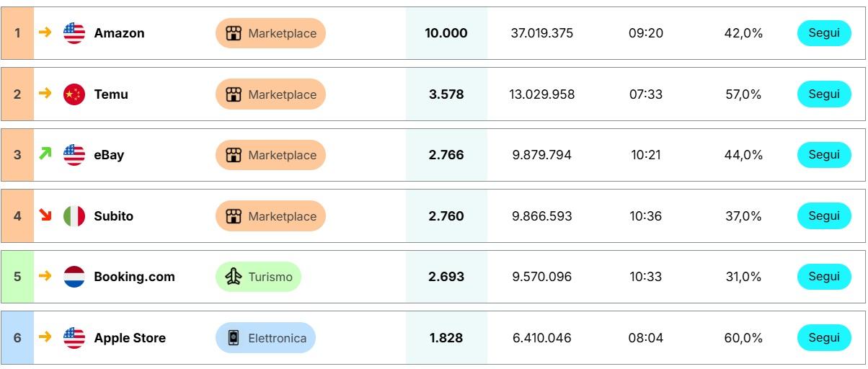Image resolution: width=868 pixels, height=369 pixels.
Task: Click the red downward trend arrow for Subito
Action: coord(45,215)
